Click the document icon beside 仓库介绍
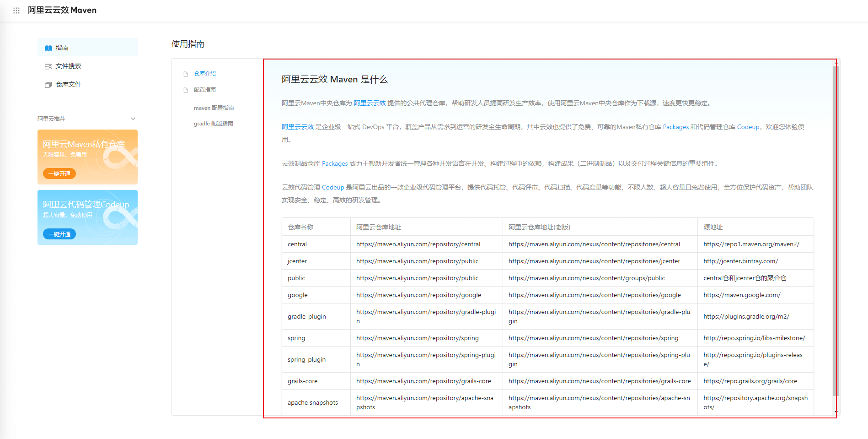The width and height of the screenshot is (868, 439). click(x=186, y=74)
